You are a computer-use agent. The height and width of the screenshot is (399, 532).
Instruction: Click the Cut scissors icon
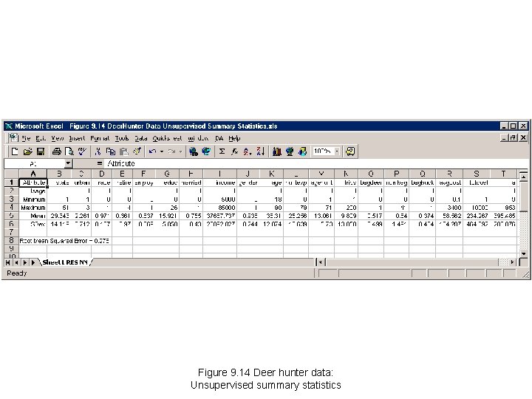pyautogui.click(x=98, y=151)
